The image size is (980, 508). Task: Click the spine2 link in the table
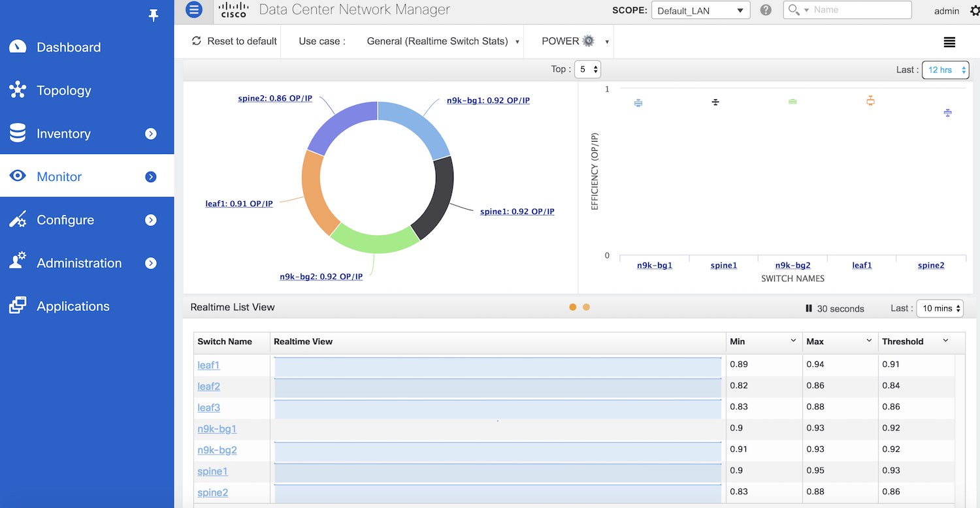click(212, 492)
